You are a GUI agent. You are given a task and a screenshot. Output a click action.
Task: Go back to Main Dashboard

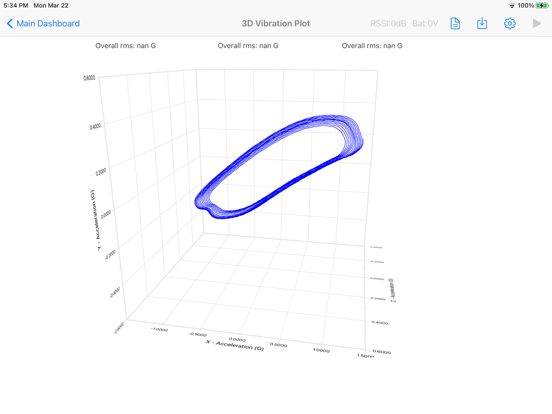click(x=43, y=24)
